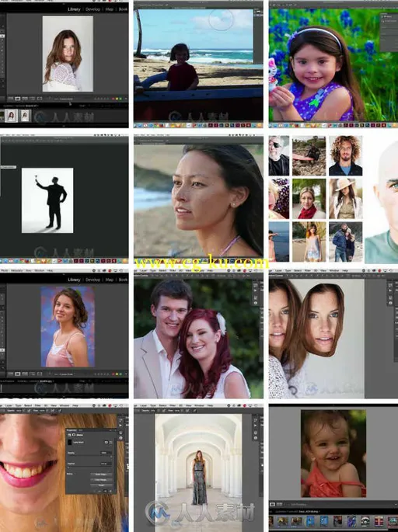The height and width of the screenshot is (532, 398).
Task: Open Map module above the pink-top portrait
Action: pos(110,280)
